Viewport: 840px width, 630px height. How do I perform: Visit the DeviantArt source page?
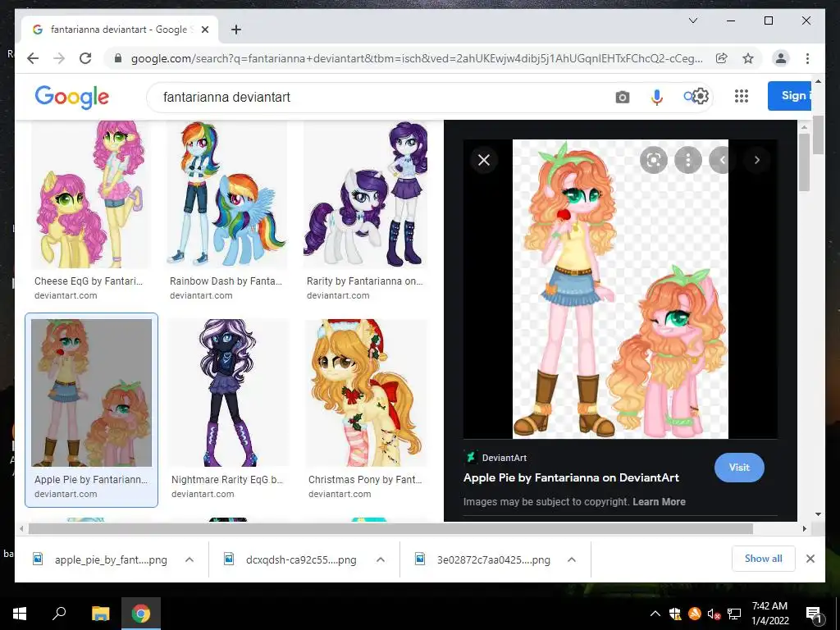click(739, 467)
